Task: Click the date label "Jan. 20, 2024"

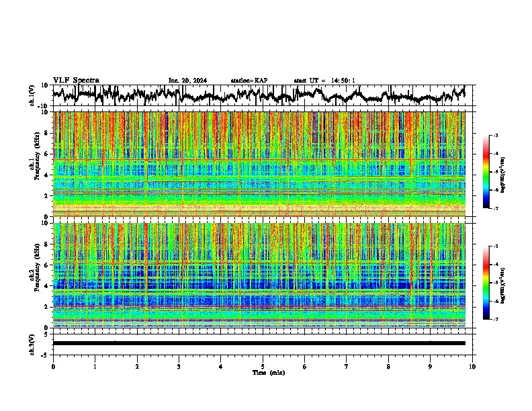Action: click(187, 81)
